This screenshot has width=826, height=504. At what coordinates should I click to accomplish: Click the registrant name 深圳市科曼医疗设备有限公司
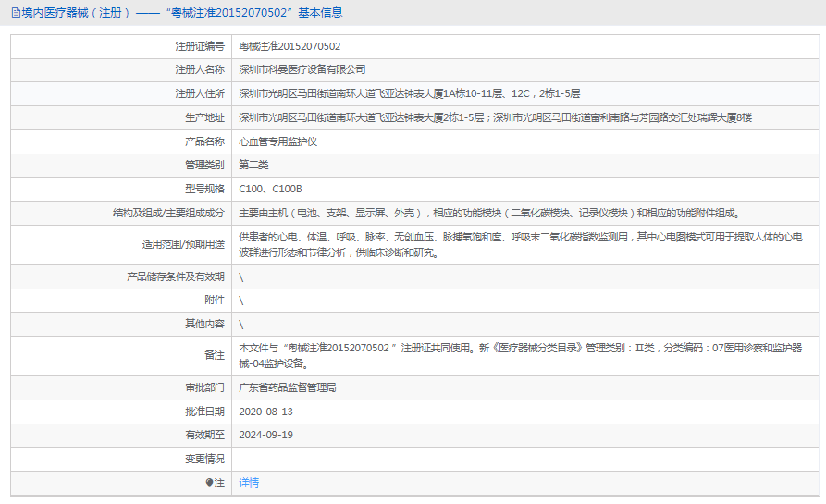(x=302, y=69)
